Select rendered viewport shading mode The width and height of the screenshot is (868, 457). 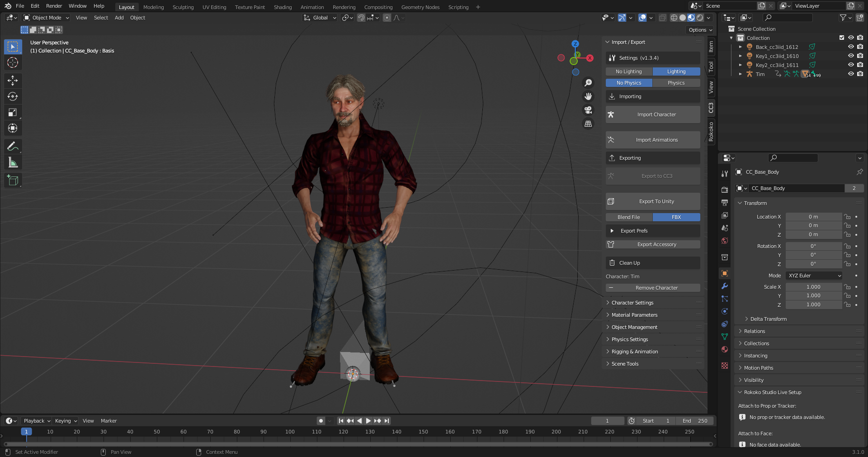pyautogui.click(x=700, y=18)
